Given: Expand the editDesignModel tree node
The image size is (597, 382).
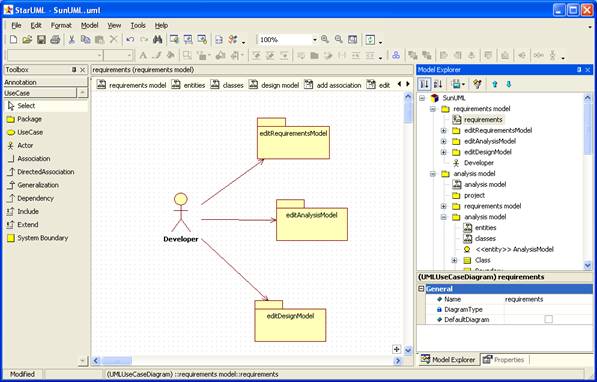Looking at the screenshot, I should point(444,152).
